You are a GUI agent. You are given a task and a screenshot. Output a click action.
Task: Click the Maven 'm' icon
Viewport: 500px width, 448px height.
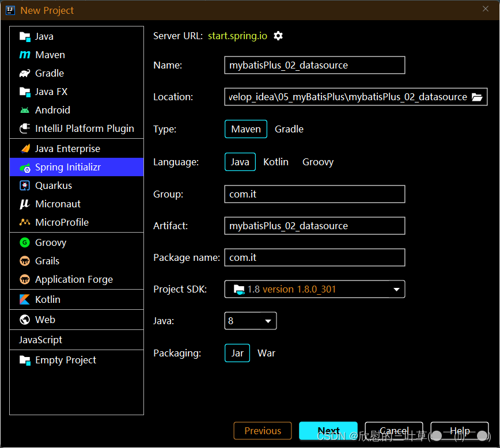(x=25, y=55)
